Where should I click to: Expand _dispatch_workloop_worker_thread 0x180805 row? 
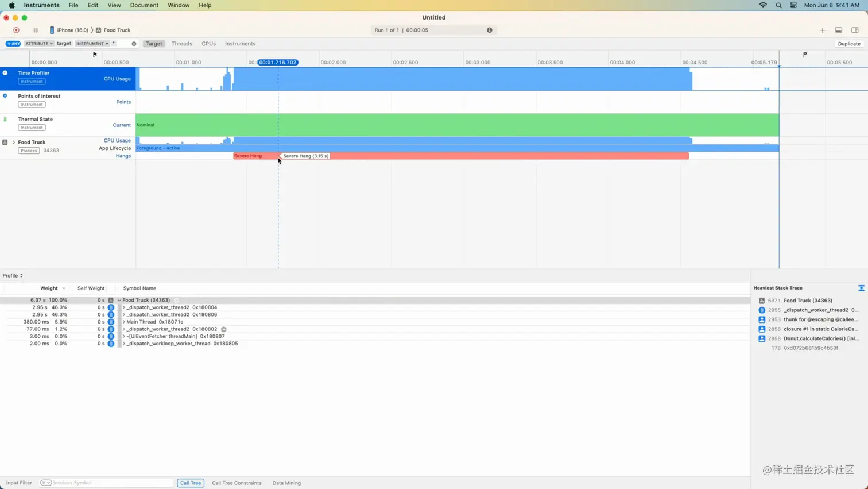click(x=123, y=344)
